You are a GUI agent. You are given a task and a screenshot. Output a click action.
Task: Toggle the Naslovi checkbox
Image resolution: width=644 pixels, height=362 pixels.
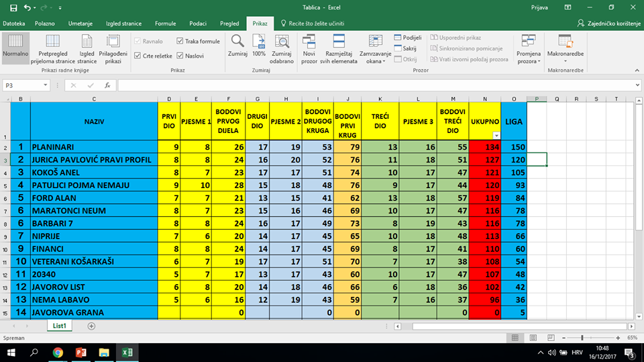(180, 56)
